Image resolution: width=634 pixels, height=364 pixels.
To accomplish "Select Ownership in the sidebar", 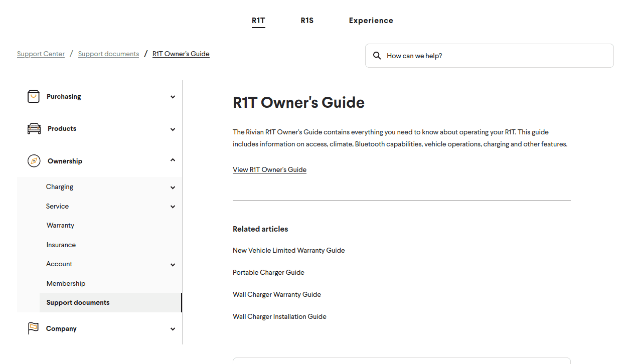I will tap(65, 161).
